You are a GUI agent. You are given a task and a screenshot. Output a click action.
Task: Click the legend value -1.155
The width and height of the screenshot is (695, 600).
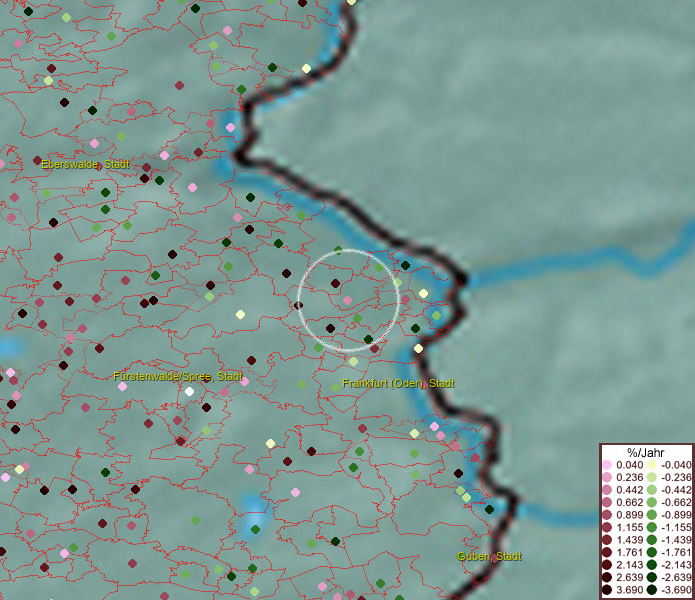click(x=676, y=527)
